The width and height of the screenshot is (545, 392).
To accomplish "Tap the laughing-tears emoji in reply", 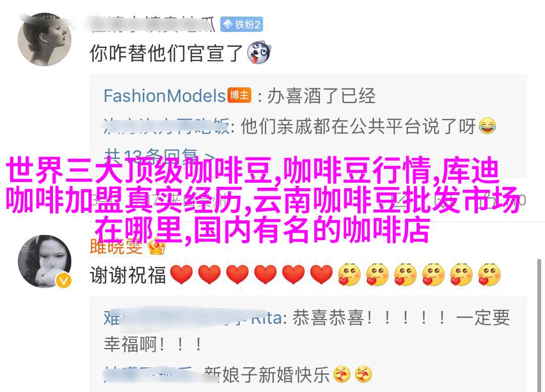I will (487, 126).
